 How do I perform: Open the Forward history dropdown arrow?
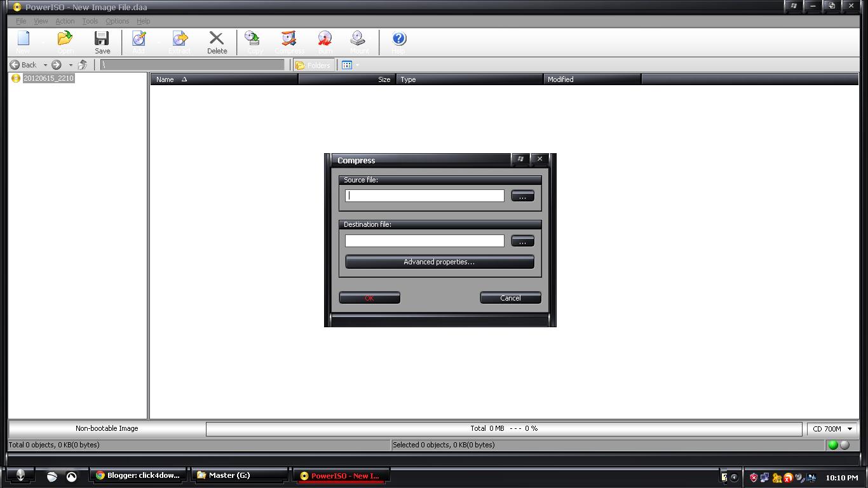[x=71, y=65]
